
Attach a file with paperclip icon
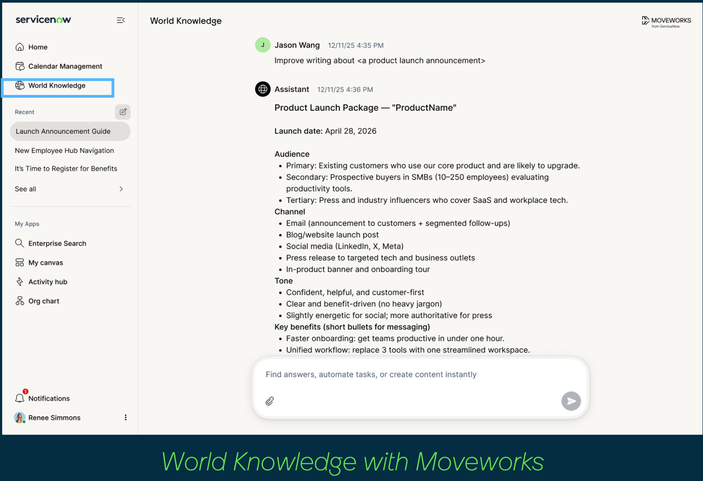tap(269, 401)
